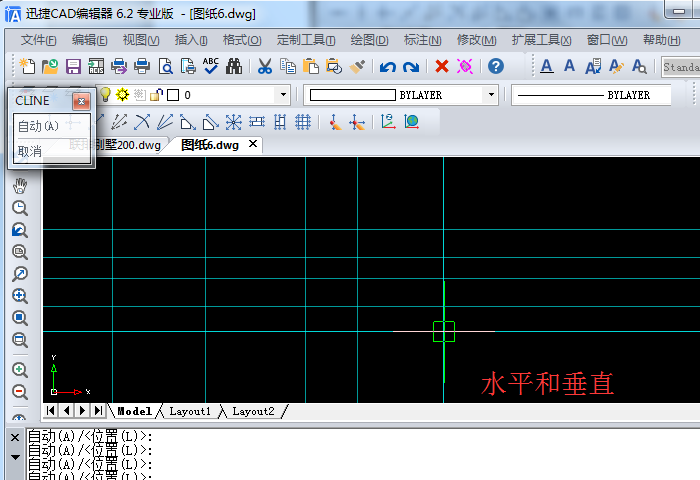
Task: Select the match properties brush icon
Action: click(x=357, y=67)
